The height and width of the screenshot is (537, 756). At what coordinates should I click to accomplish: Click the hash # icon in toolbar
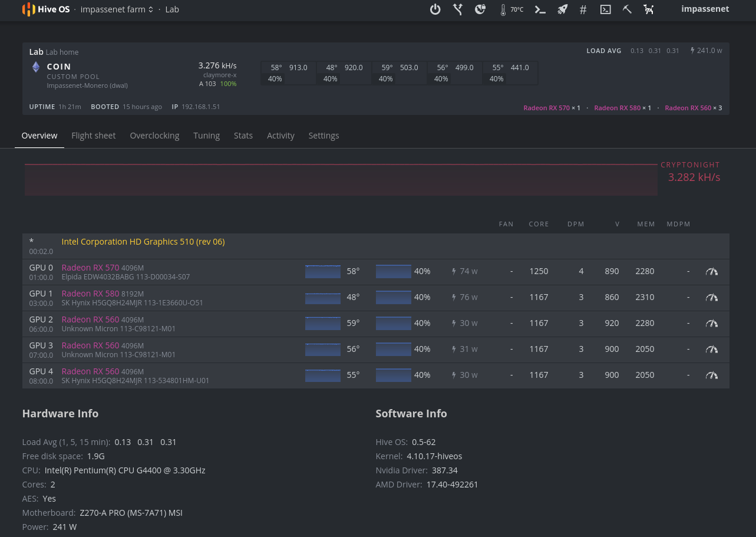click(x=583, y=9)
